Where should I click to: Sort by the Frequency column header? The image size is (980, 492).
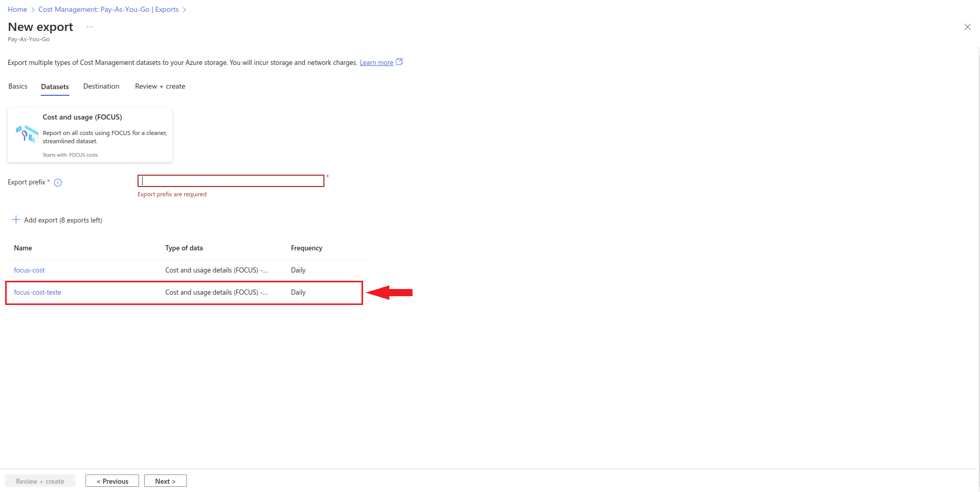click(x=306, y=248)
